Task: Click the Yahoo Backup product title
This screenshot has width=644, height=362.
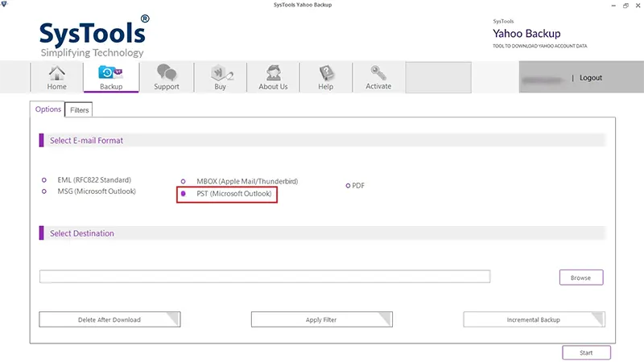Action: click(526, 33)
